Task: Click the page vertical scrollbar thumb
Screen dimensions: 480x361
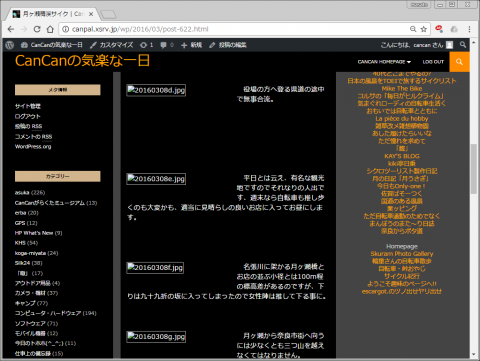Action: click(474, 169)
